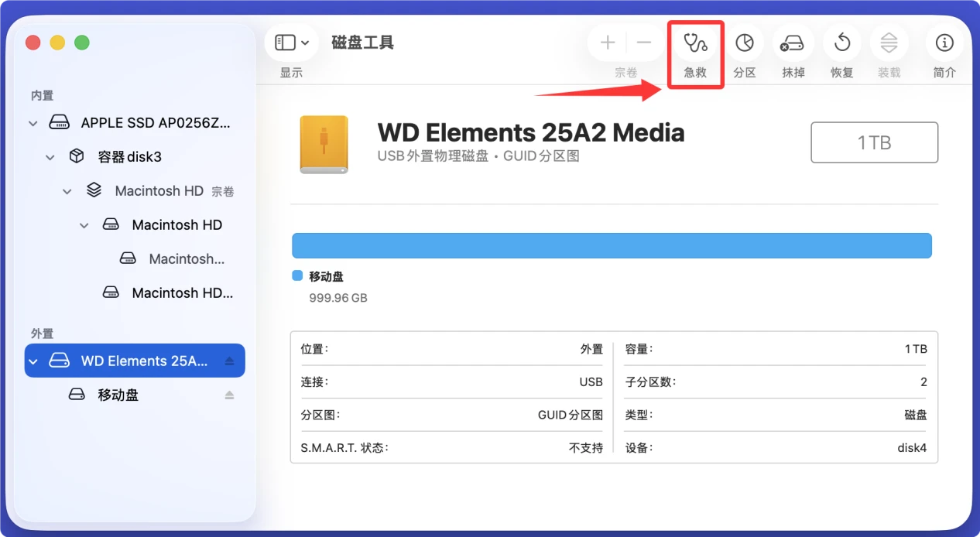Click the sidebar view (显示) icon

coord(285,43)
